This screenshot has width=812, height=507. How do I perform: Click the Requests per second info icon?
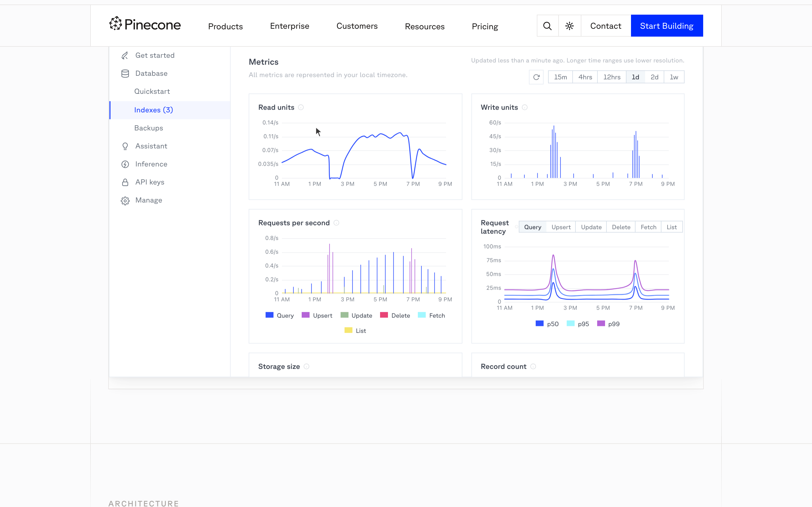(x=337, y=223)
